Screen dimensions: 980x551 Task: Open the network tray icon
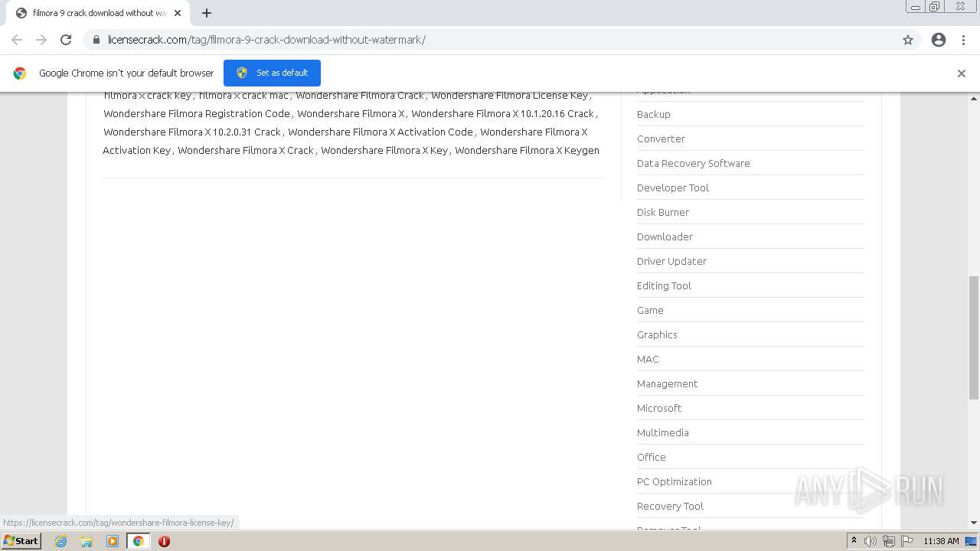(x=889, y=541)
